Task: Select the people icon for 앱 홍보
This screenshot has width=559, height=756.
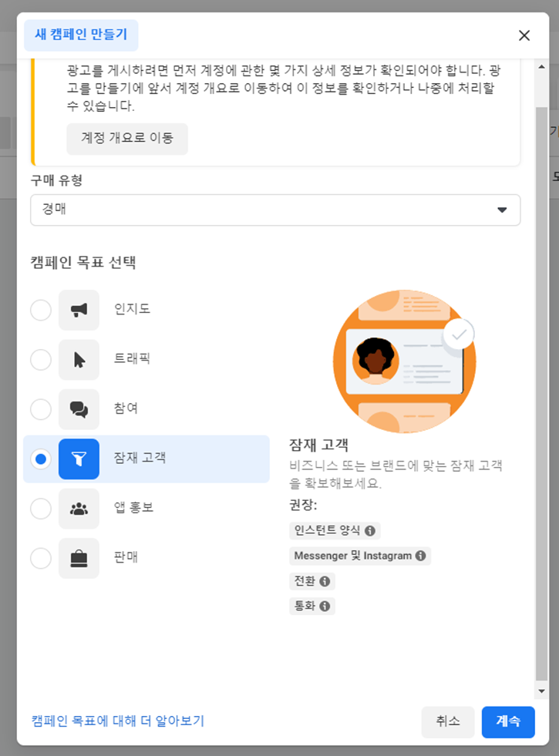Action: [79, 509]
